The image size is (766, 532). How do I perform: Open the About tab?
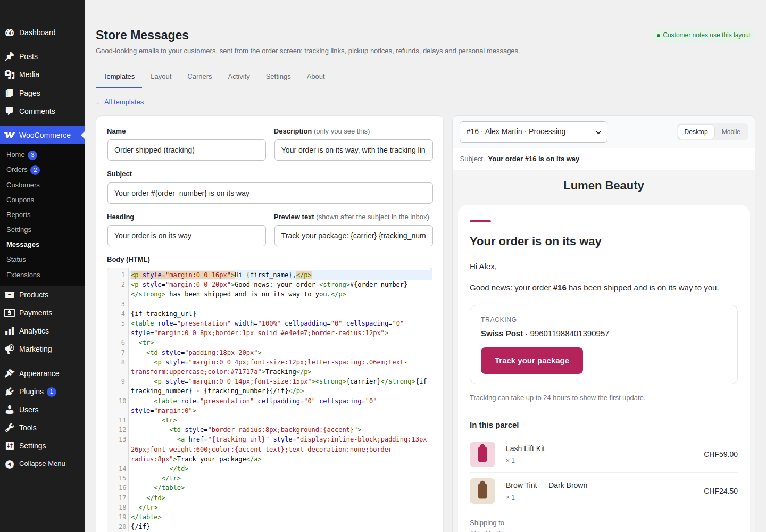pyautogui.click(x=316, y=77)
